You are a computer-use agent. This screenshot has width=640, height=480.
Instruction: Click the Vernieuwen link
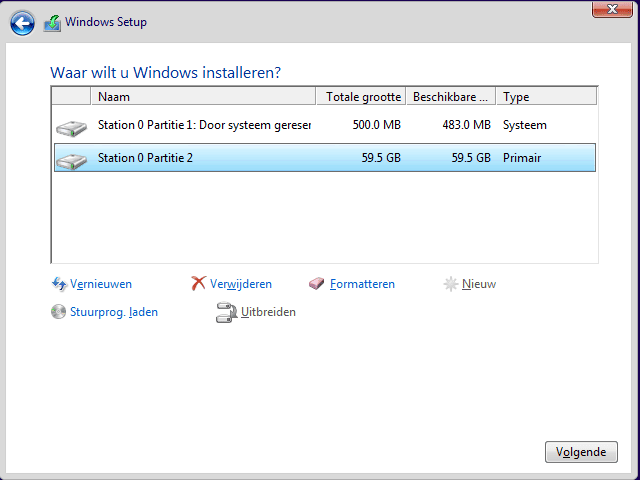[101, 284]
